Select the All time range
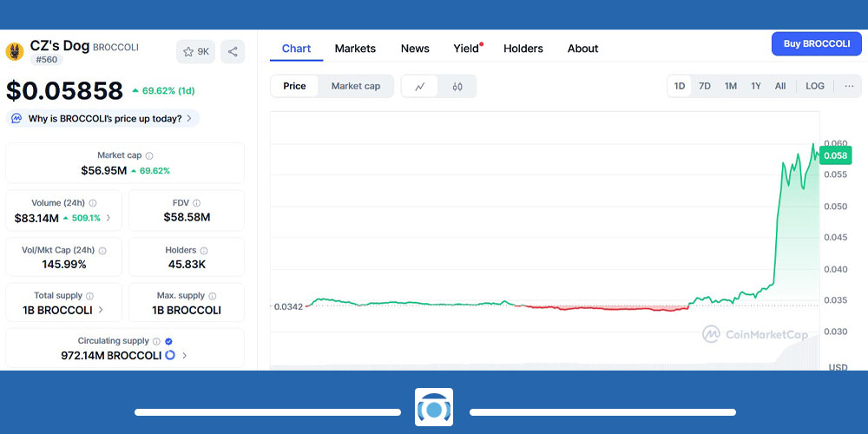868x434 pixels. click(x=780, y=86)
